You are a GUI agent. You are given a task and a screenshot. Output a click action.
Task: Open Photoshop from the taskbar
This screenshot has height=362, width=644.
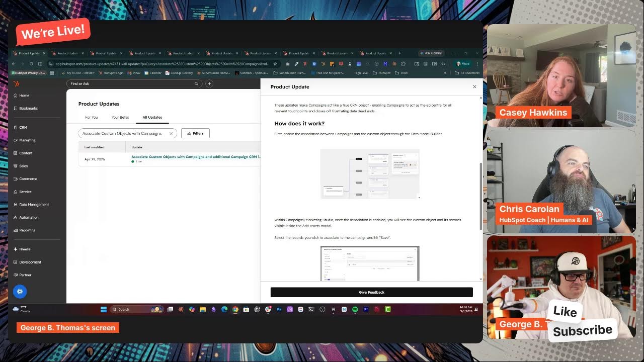[279, 309]
